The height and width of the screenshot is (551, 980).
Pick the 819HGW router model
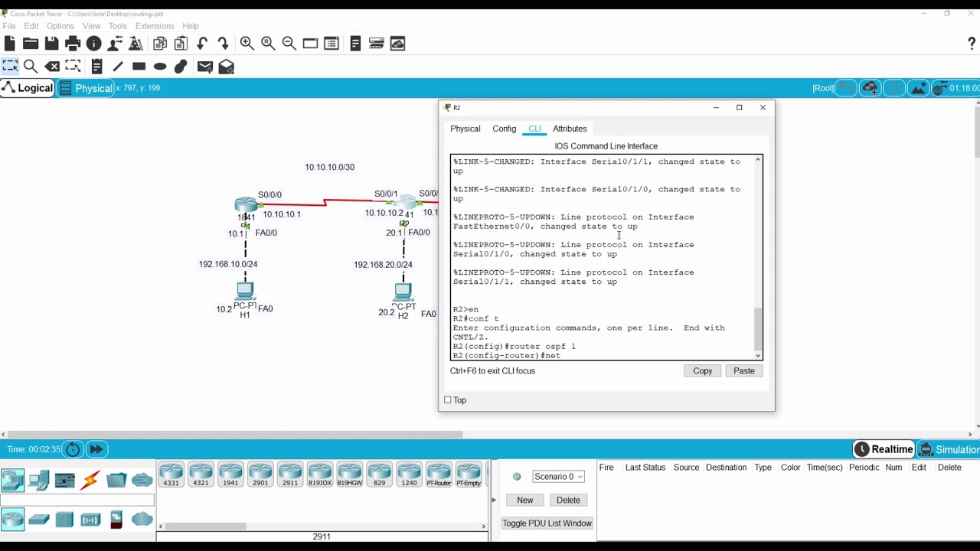coord(350,474)
